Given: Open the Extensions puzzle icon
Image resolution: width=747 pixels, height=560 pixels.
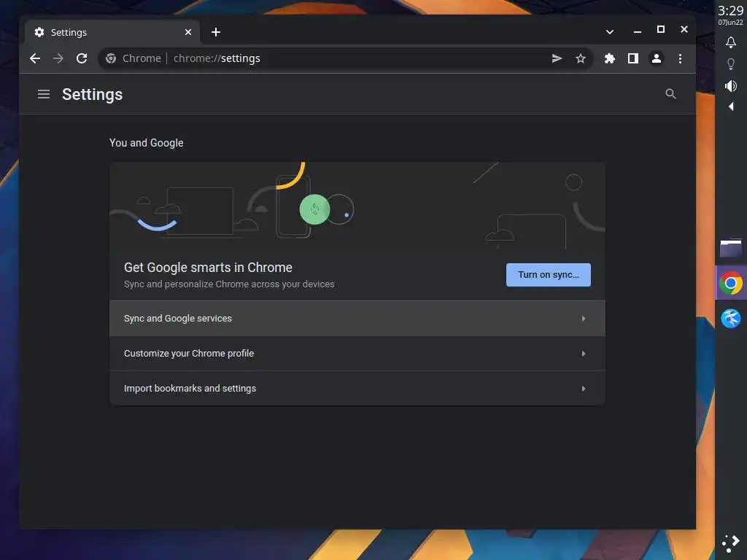Looking at the screenshot, I should click(x=609, y=58).
